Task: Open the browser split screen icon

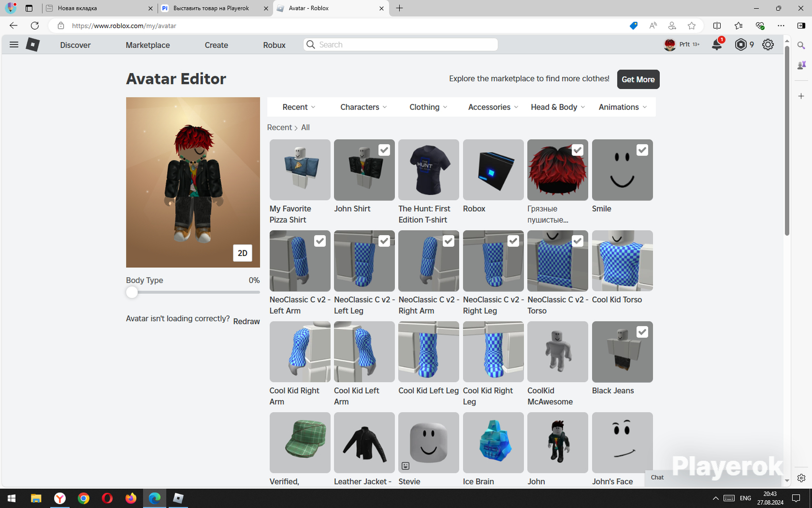Action: click(717, 25)
